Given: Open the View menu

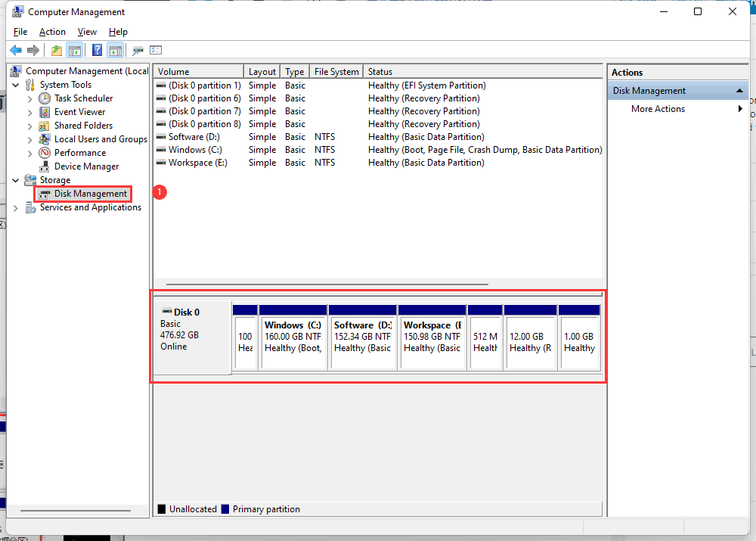Looking at the screenshot, I should (87, 32).
